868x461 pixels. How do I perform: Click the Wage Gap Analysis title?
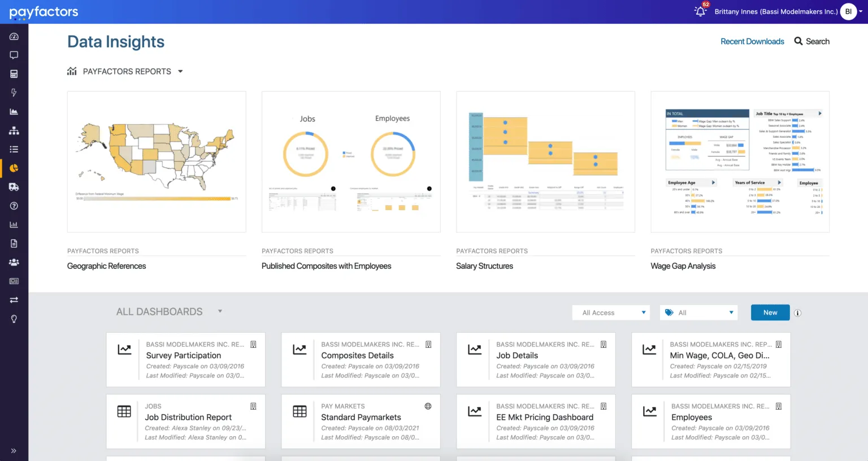[x=683, y=266]
